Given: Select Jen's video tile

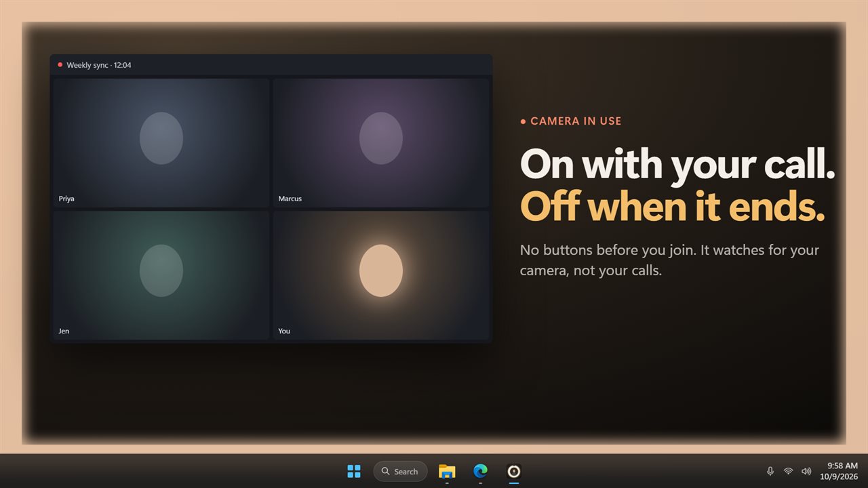Looking at the screenshot, I should (x=161, y=275).
